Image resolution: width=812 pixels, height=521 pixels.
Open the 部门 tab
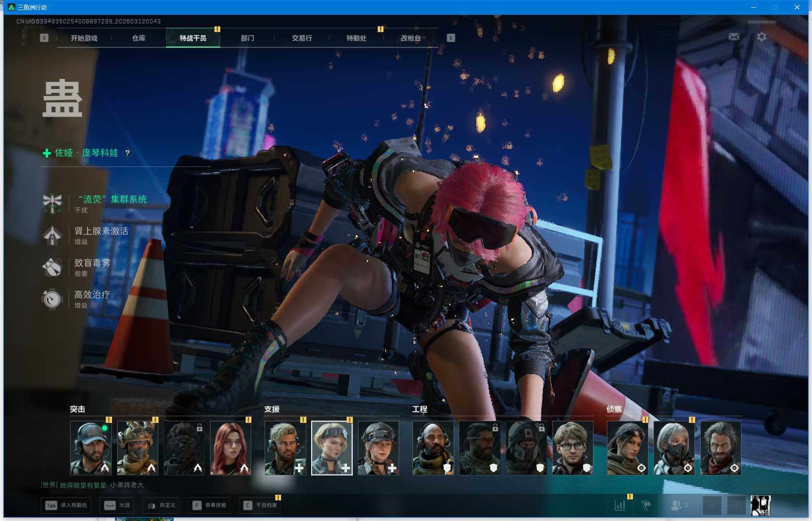pos(247,38)
